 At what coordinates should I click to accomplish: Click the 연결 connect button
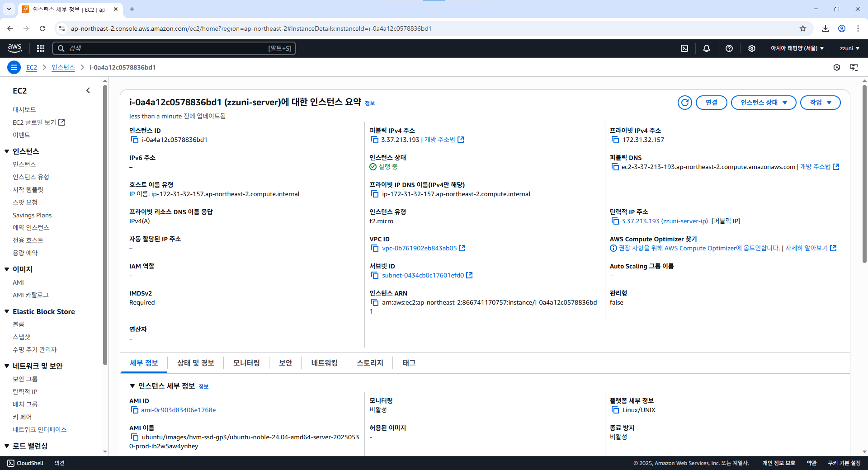(x=712, y=103)
